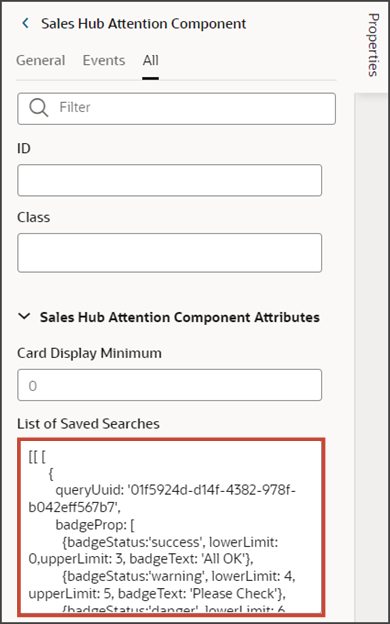Image resolution: width=390 pixels, height=624 pixels.
Task: Go back using the left chevron icon
Action: (x=25, y=24)
